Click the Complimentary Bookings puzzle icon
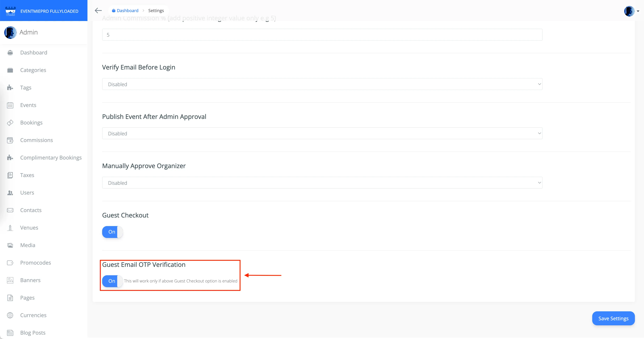 coord(10,158)
